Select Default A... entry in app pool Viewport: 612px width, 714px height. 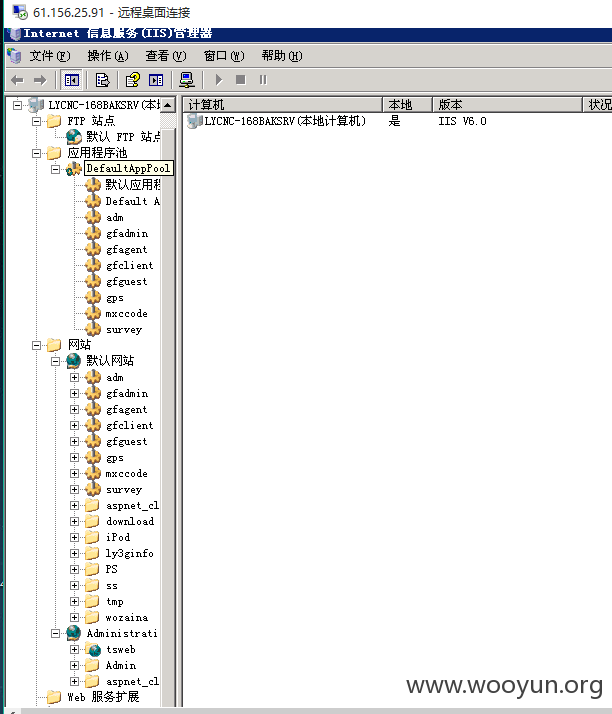click(x=133, y=201)
